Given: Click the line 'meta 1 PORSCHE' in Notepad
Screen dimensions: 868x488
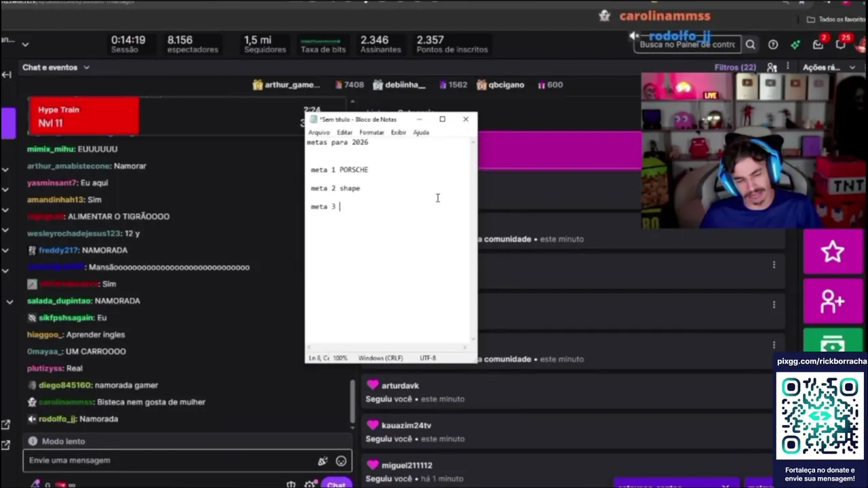Looking at the screenshot, I should pyautogui.click(x=340, y=169).
